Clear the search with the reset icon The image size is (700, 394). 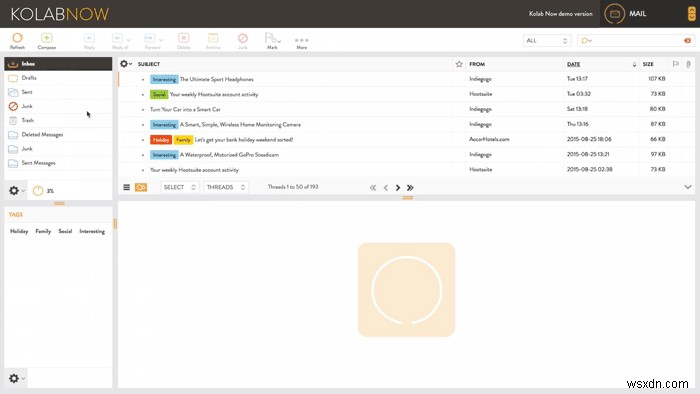coord(688,41)
